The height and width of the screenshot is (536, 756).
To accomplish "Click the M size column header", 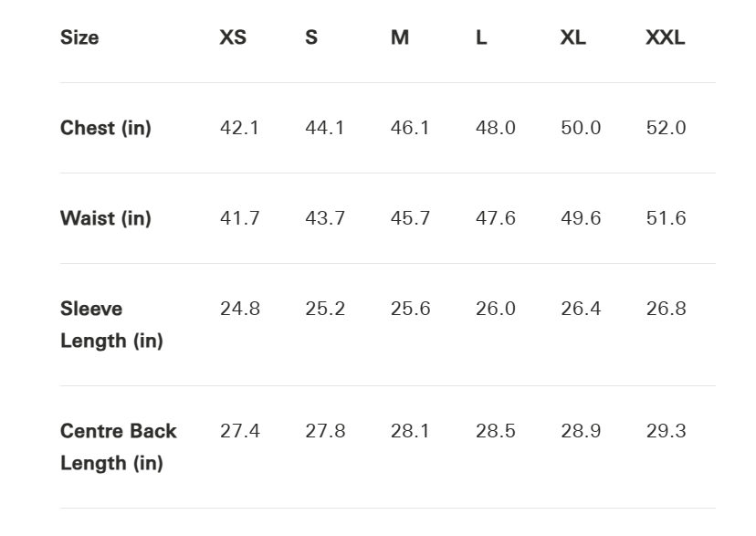I will pyautogui.click(x=400, y=37).
